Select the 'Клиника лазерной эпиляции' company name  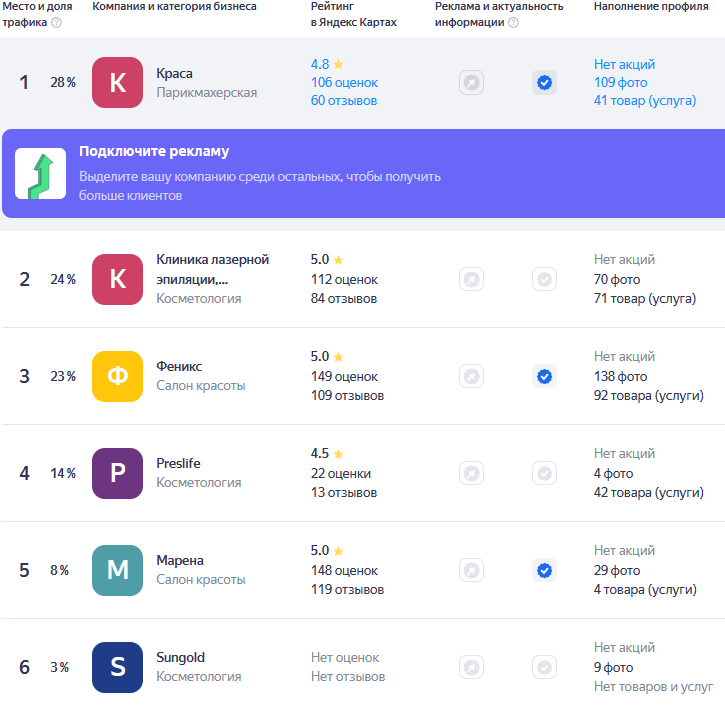click(212, 269)
